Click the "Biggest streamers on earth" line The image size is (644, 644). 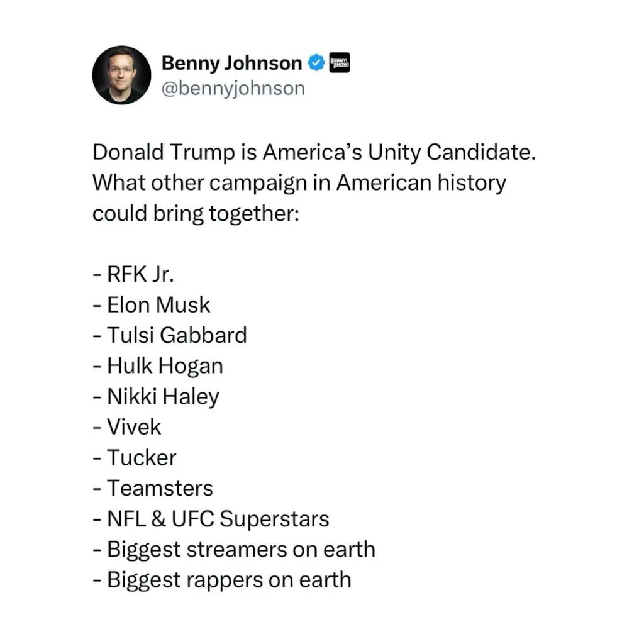coord(241,549)
